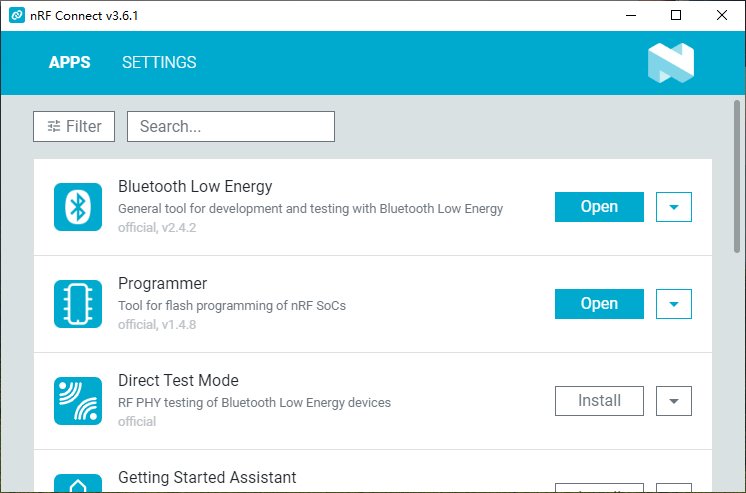This screenshot has height=493, width=746.
Task: Expand dropdown next to Direct Test Mode Install
Action: pyautogui.click(x=674, y=401)
